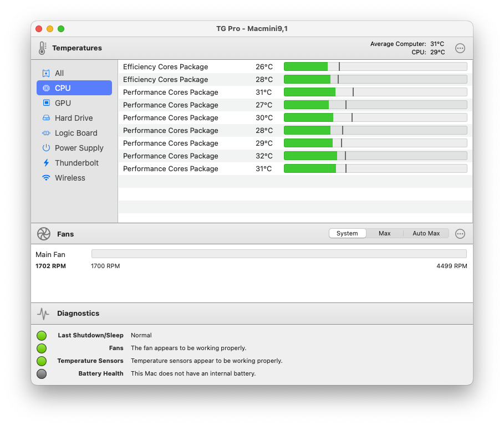Click the 26°C Efficiency Cores temperature bar
This screenshot has height=426, width=504.
[x=375, y=66]
